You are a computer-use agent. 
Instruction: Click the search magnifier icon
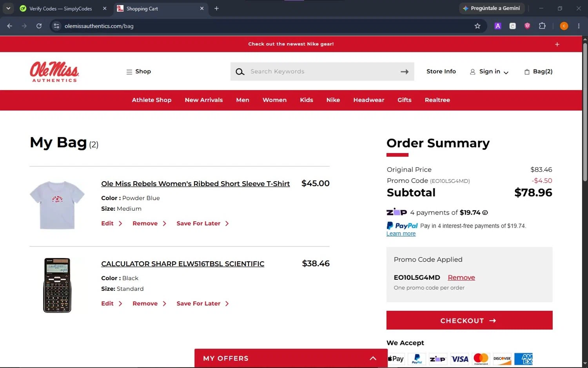point(240,72)
